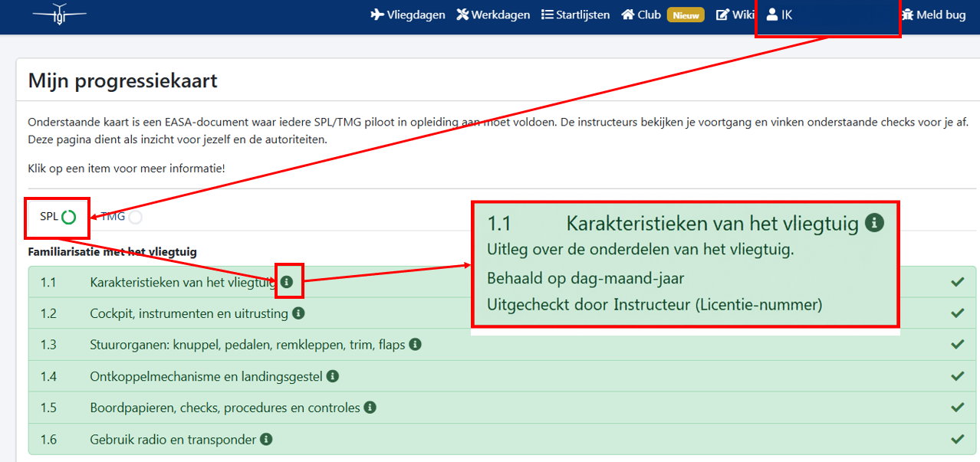Click checkmark on row 1.6 radio en transponder
The height and width of the screenshot is (462, 980).
[957, 439]
